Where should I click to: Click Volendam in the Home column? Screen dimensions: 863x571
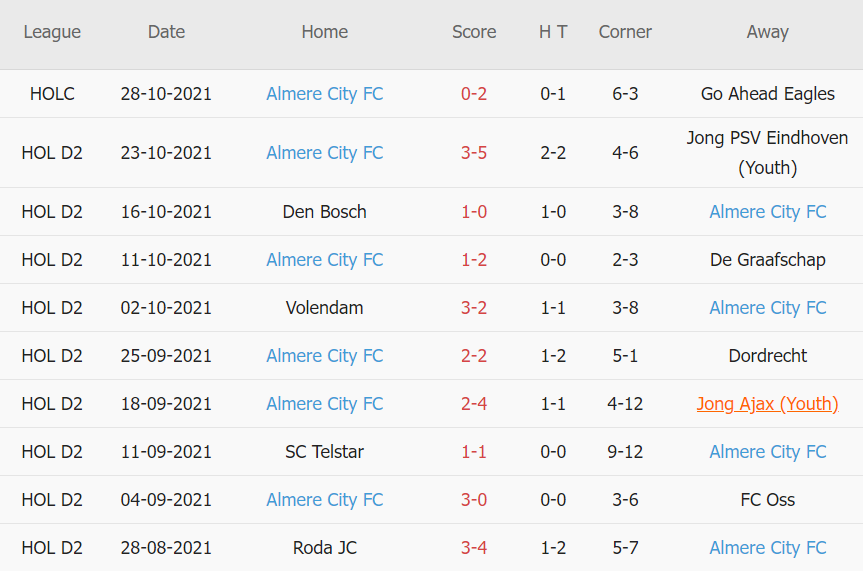pyautogui.click(x=324, y=308)
